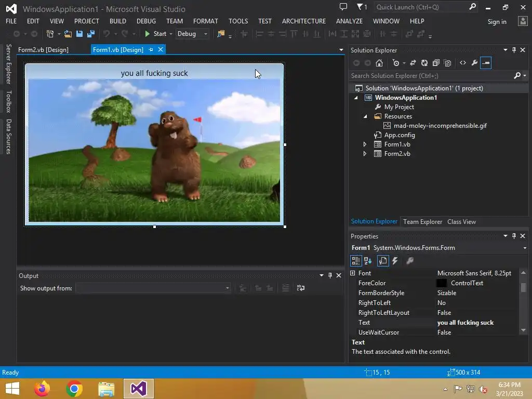The image size is (532, 399).
Task: Open the Solution Explorer window options dropdown
Action: [x=505, y=50]
